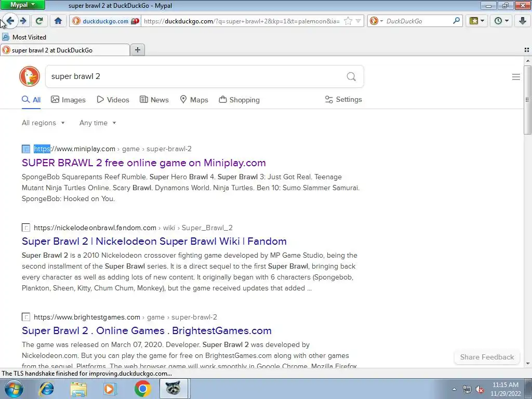
Task: Select the super brawl 2 at DuckDuckGo tab
Action: [x=65, y=50]
